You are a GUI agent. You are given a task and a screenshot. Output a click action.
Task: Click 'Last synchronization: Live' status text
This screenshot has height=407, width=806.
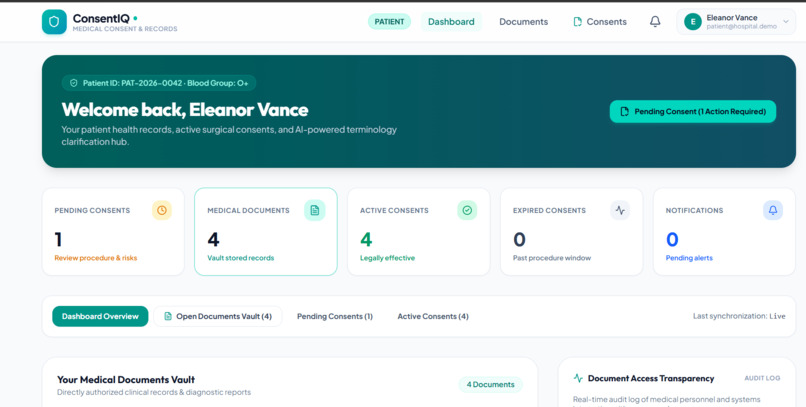pos(739,316)
